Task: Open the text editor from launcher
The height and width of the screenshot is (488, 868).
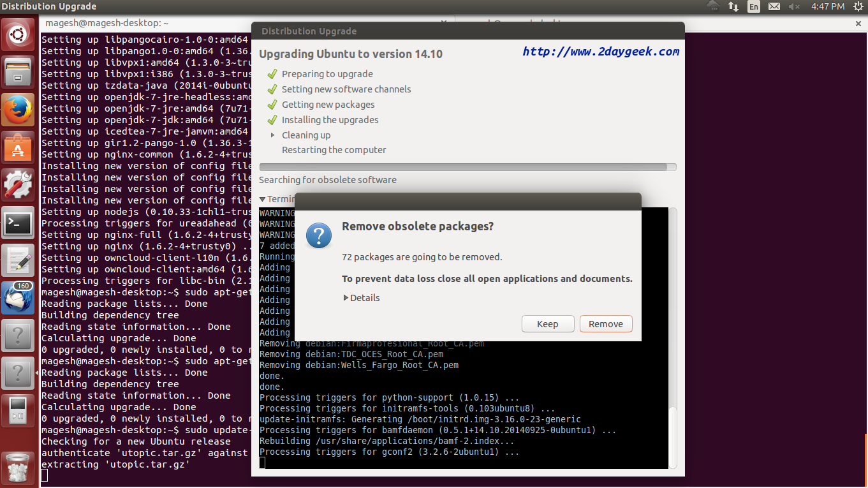Action: click(x=18, y=260)
